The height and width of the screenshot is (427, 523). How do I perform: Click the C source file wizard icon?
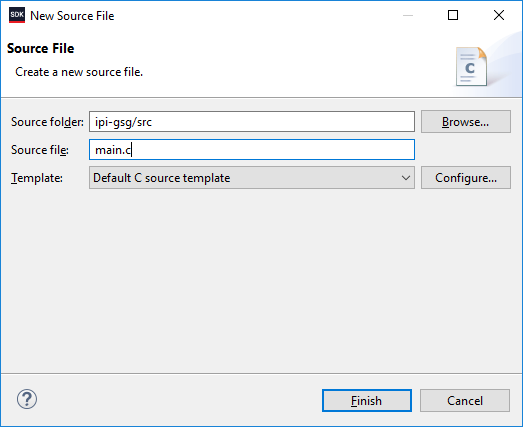coord(471,67)
